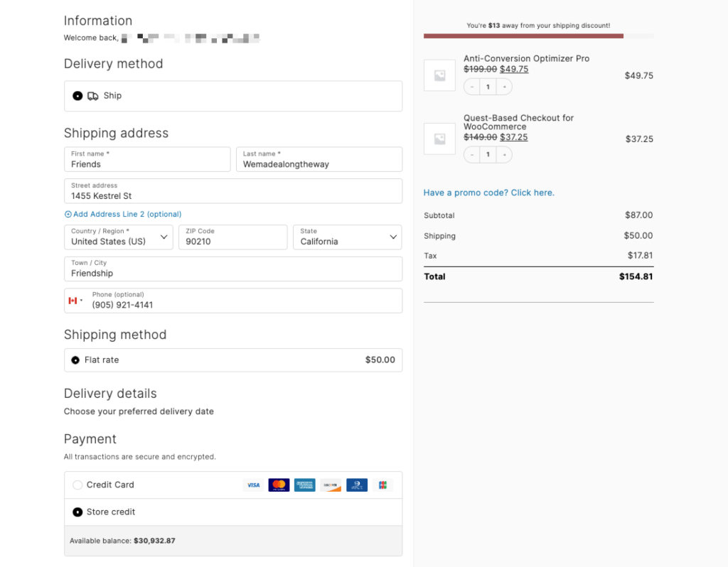Open the Payment section heading

point(90,438)
